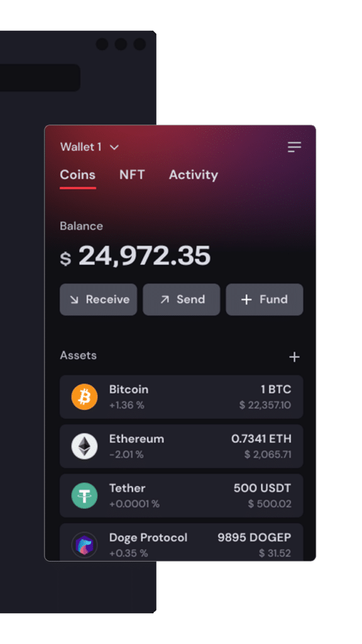Open the Ethereum 0.7341 ETH asset row
The width and height of the screenshot is (362, 644).
tap(182, 446)
